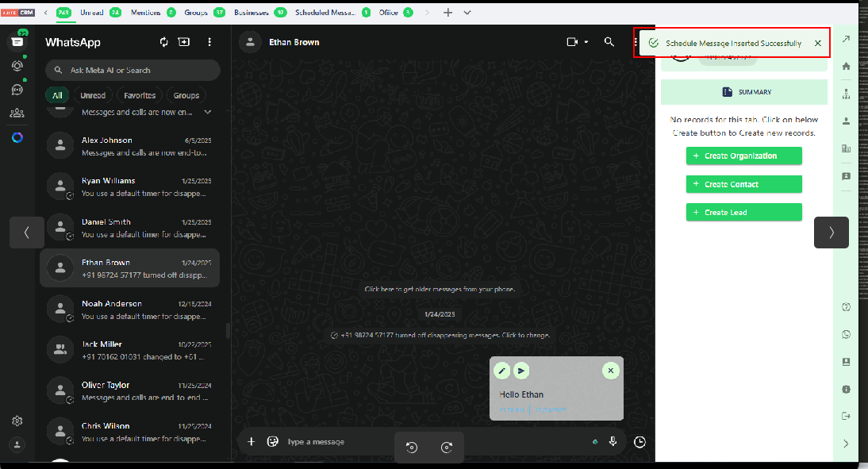Image resolution: width=868 pixels, height=469 pixels.
Task: Search within the Ethan Brown chat
Action: (x=609, y=42)
